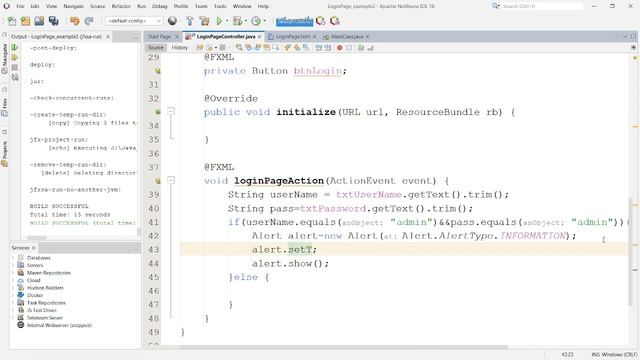Click the New File toolbar icon

click(12, 21)
